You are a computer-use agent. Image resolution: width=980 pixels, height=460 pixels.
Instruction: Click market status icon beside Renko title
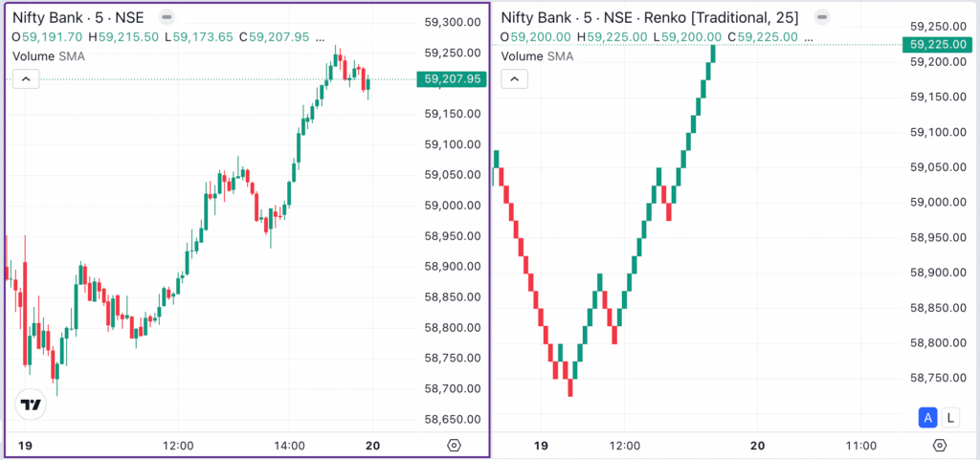click(819, 17)
